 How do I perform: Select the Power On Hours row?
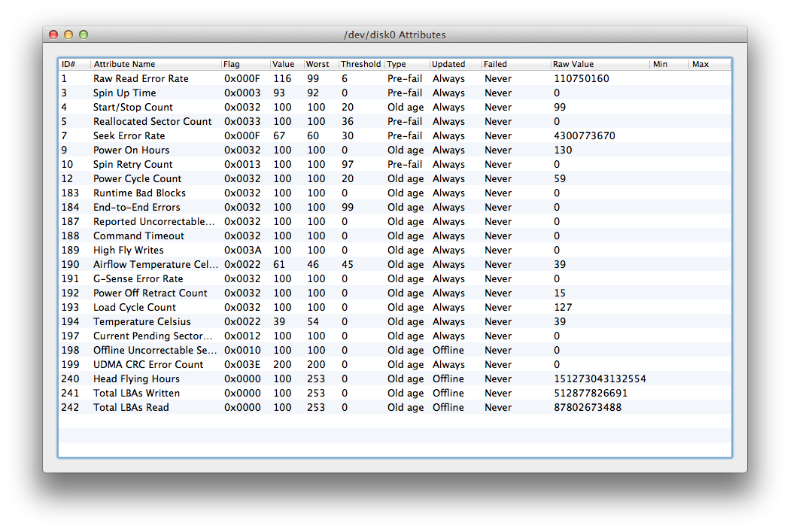point(395,150)
